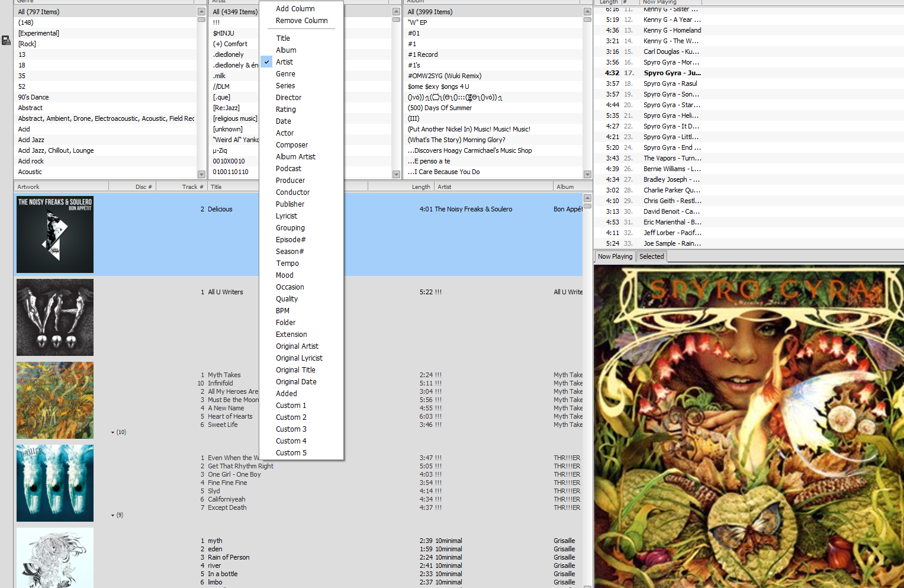Select the 'Rain of Person' track
904x588 pixels.
(x=229, y=557)
